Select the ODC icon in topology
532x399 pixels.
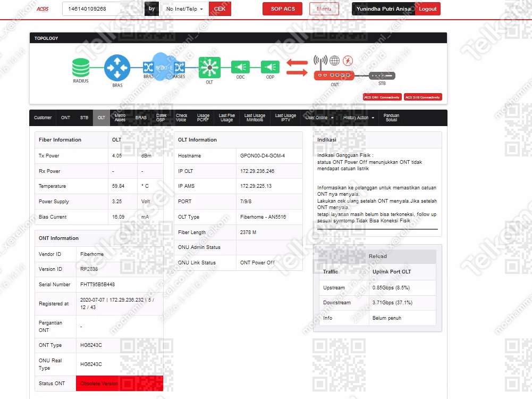point(240,67)
